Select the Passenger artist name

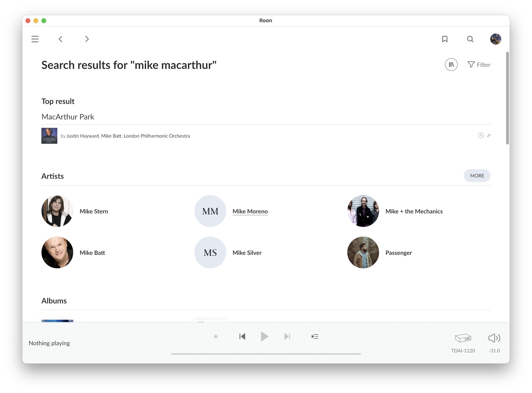click(x=399, y=253)
